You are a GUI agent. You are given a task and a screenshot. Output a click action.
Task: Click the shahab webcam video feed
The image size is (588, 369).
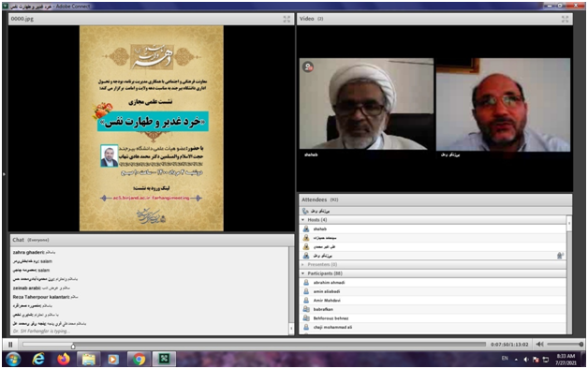click(x=366, y=104)
